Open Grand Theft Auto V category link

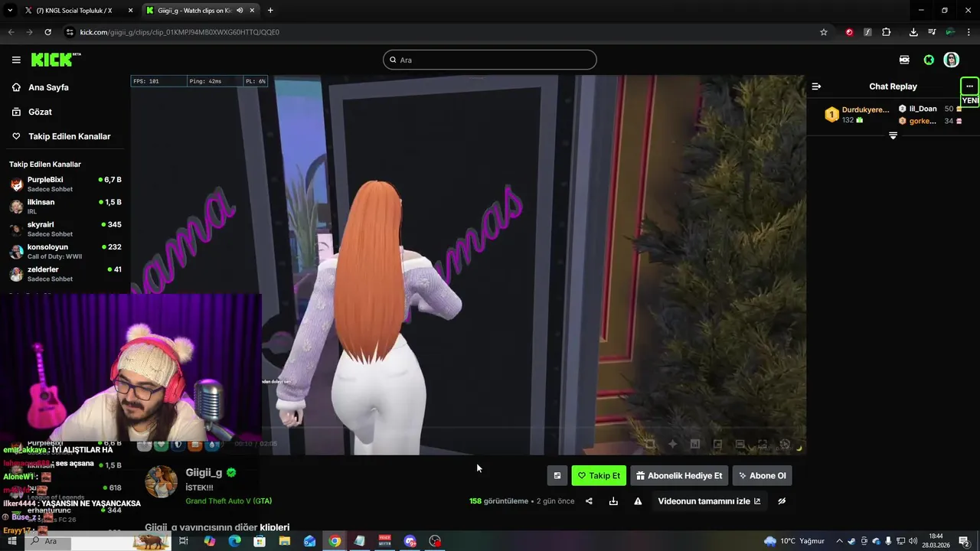click(228, 501)
